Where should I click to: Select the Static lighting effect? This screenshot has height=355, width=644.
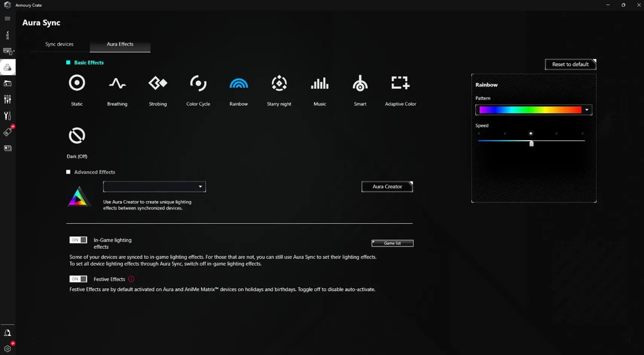[x=77, y=84]
